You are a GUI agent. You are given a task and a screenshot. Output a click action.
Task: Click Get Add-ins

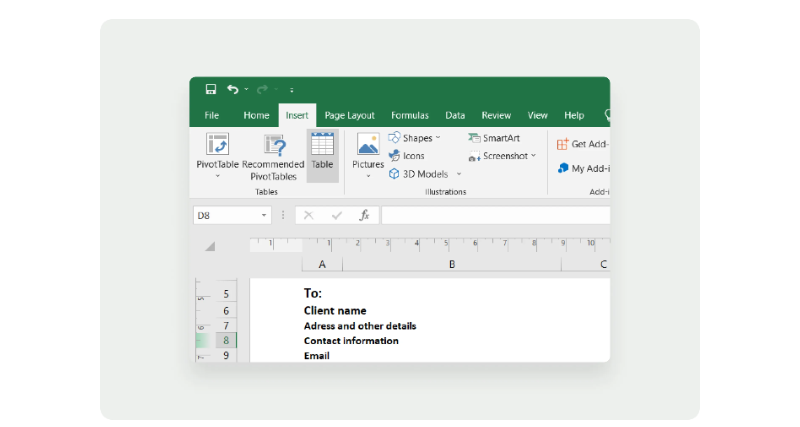pyautogui.click(x=583, y=144)
